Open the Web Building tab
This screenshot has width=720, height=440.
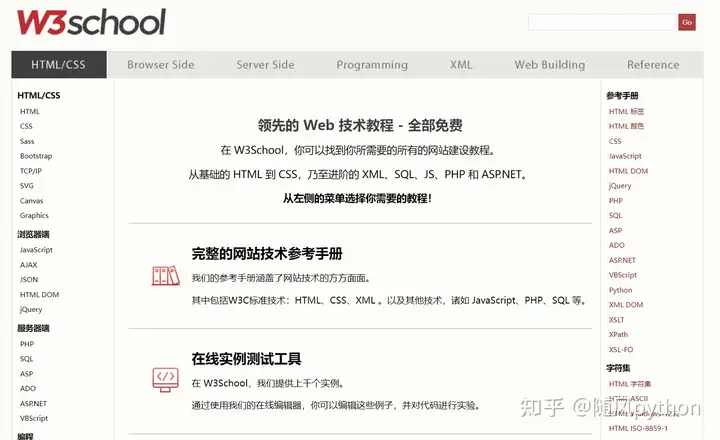550,65
